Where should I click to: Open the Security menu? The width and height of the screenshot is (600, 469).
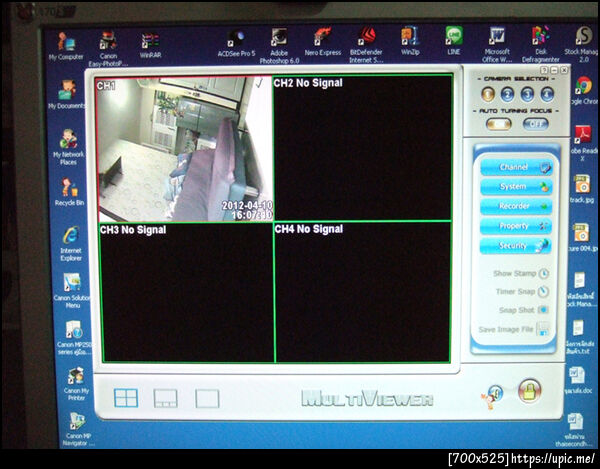point(516,246)
